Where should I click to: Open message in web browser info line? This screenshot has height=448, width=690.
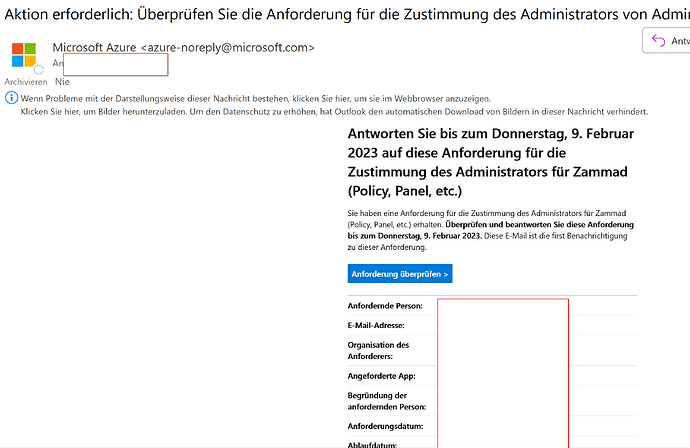(255, 99)
